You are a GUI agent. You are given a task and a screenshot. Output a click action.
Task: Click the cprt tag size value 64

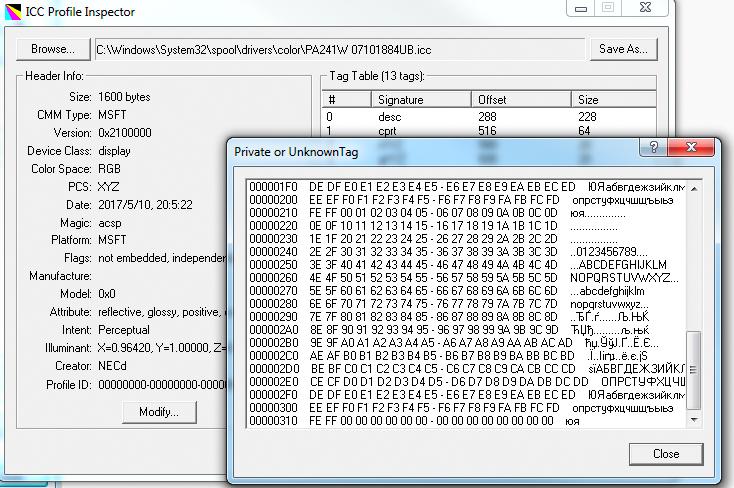584,131
